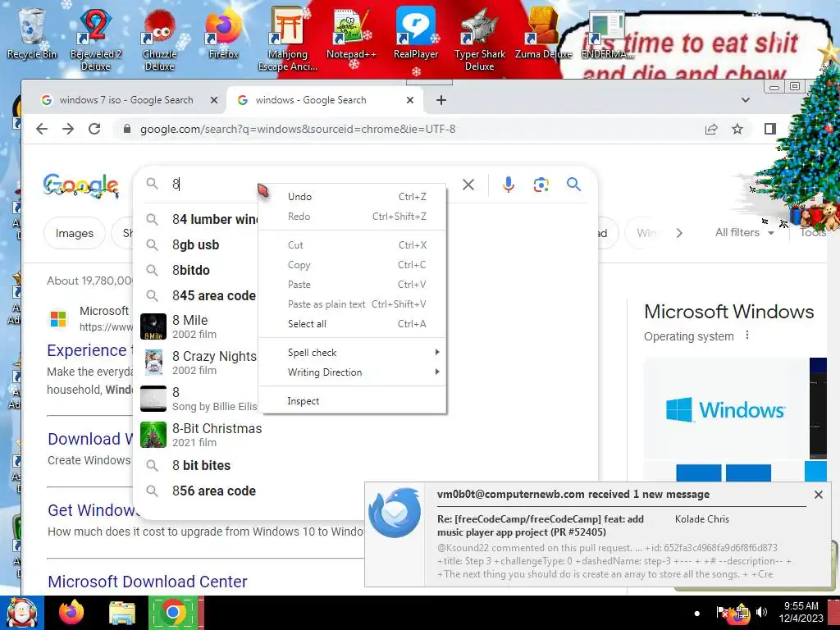Open Thunderbird freeCodeCamp message notification
840x630 pixels.
[x=597, y=535]
